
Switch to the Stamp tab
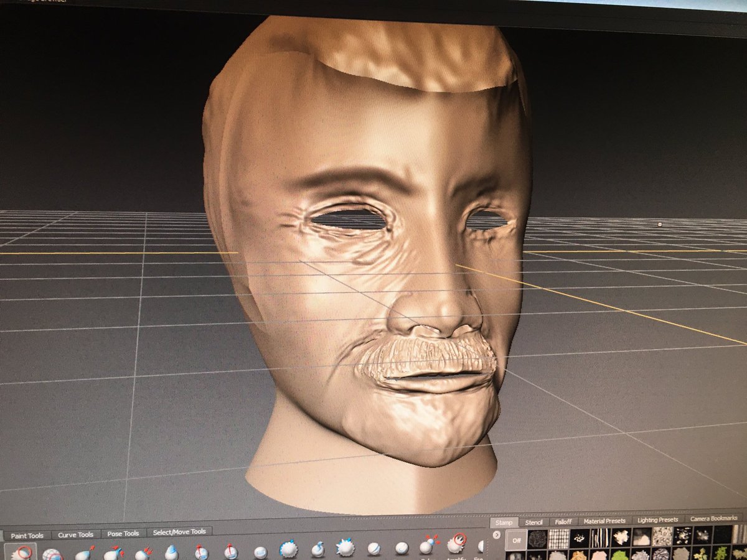(504, 523)
